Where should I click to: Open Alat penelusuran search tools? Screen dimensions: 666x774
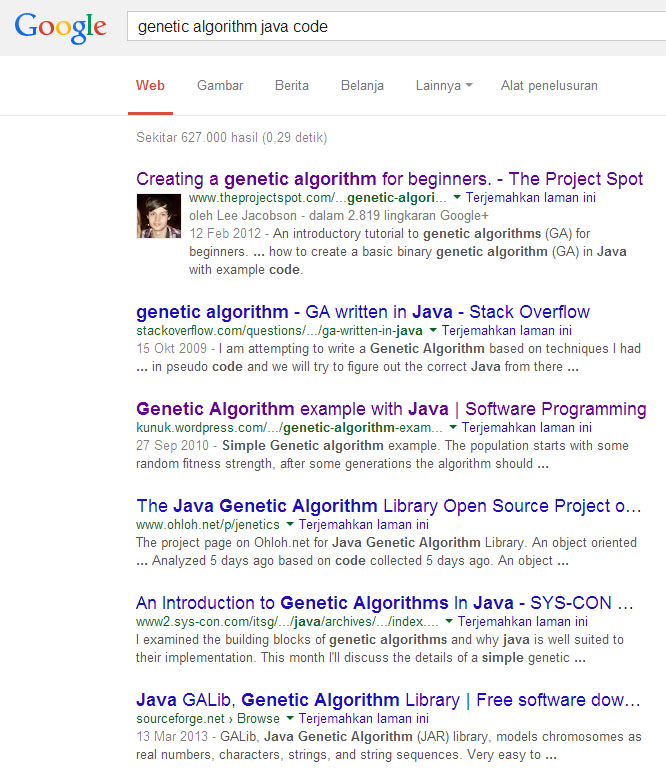(x=549, y=86)
